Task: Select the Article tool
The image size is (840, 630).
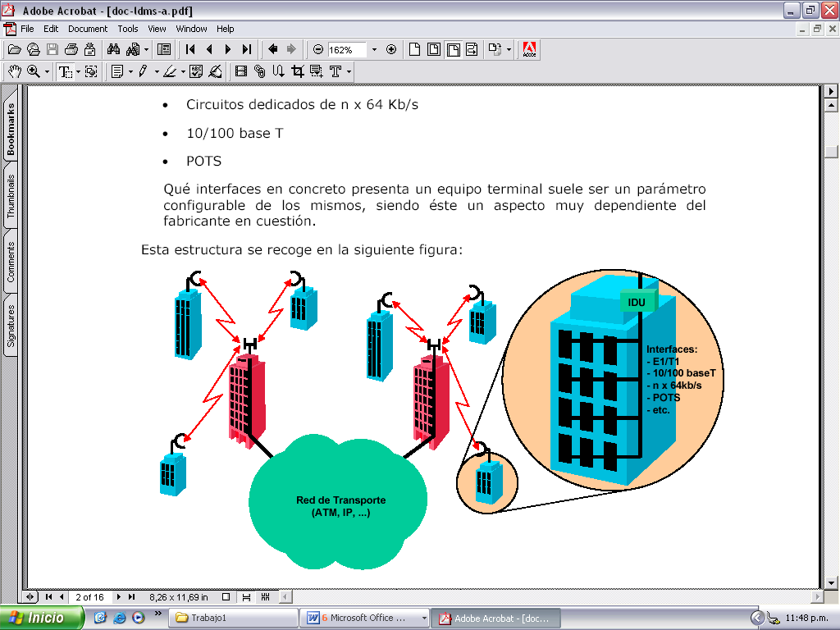Action: tap(279, 71)
